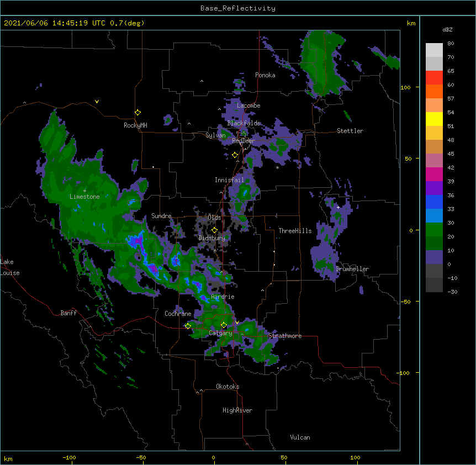476x465 pixels.
Task: Click the Base_Reflectivity title
Action: pos(238,8)
